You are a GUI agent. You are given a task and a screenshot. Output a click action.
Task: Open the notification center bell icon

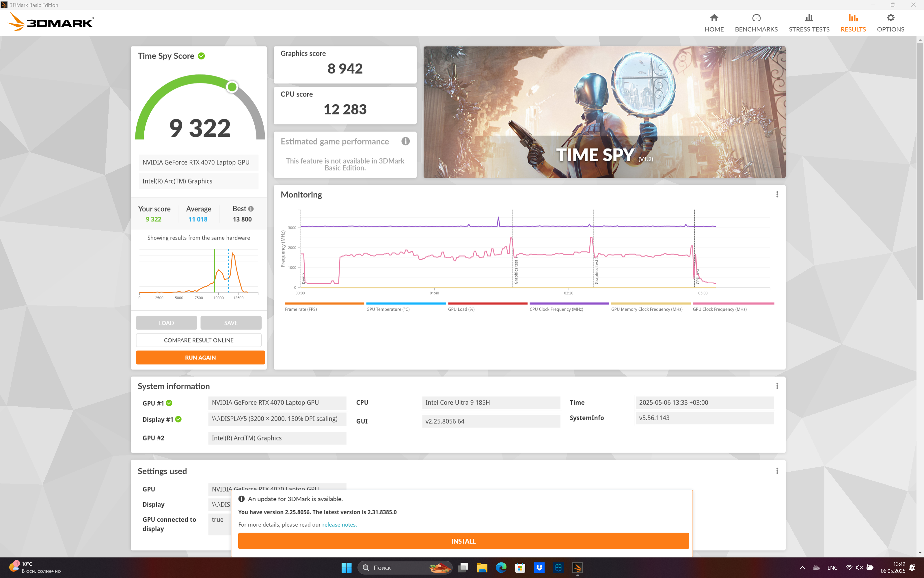tap(912, 567)
